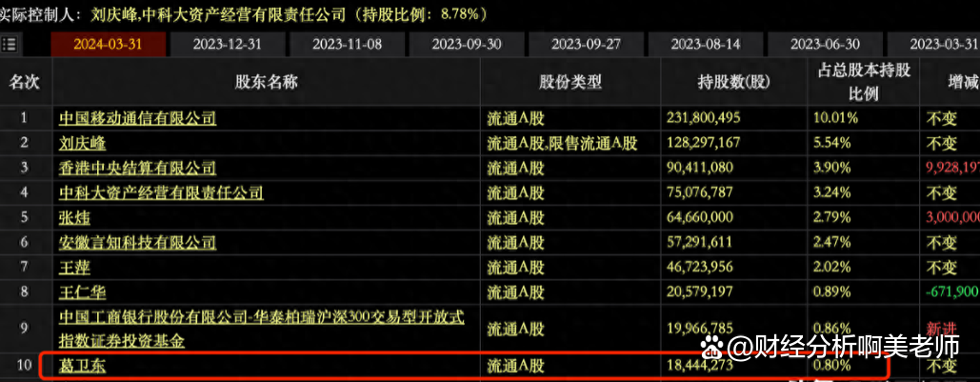This screenshot has width=980, height=382.
Task: Click 安徽言知科技有限公司 link
Action: (x=137, y=242)
